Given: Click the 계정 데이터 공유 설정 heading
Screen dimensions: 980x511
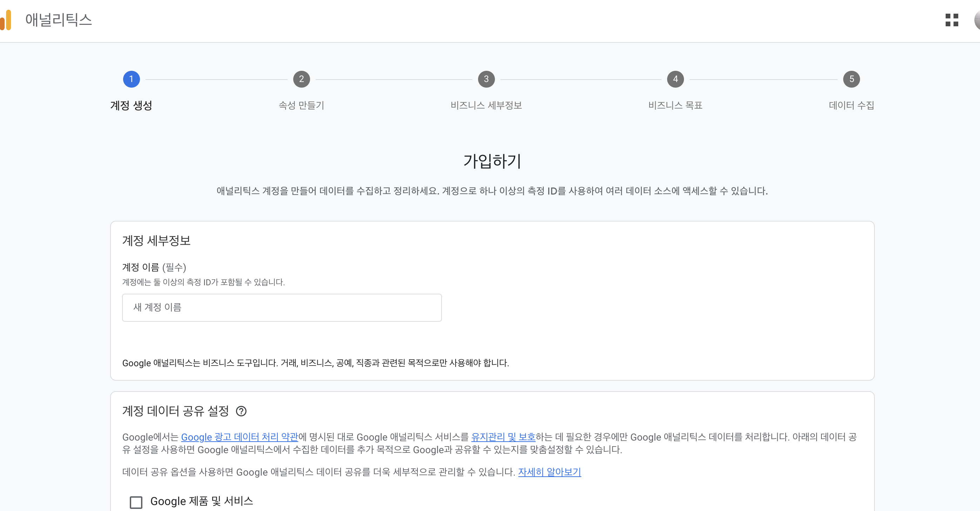Looking at the screenshot, I should [175, 411].
